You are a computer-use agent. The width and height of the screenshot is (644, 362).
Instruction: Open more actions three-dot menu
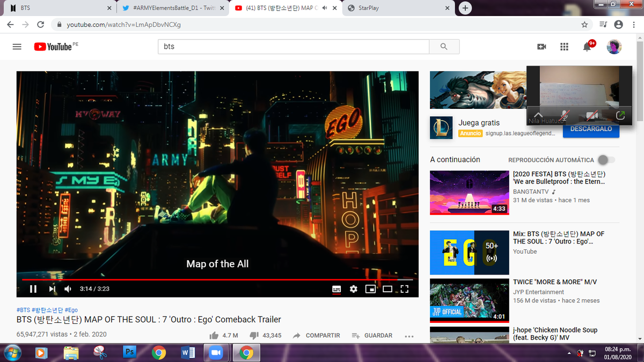(x=409, y=336)
